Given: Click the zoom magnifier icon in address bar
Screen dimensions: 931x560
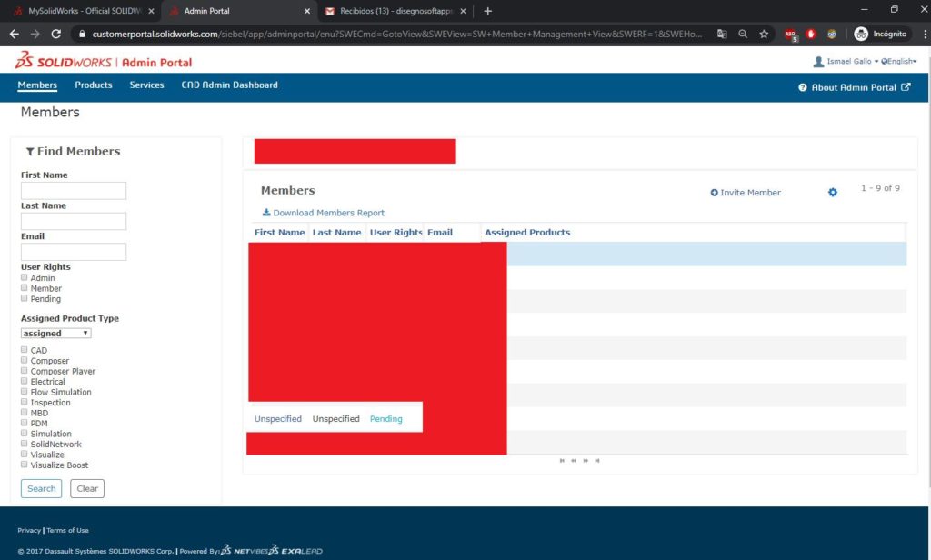Looking at the screenshot, I should coord(743,34).
